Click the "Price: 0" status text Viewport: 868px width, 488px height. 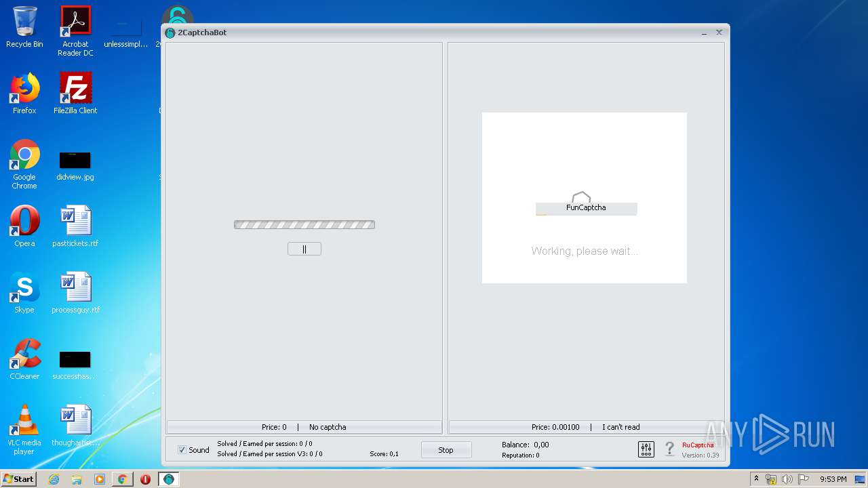(274, 427)
